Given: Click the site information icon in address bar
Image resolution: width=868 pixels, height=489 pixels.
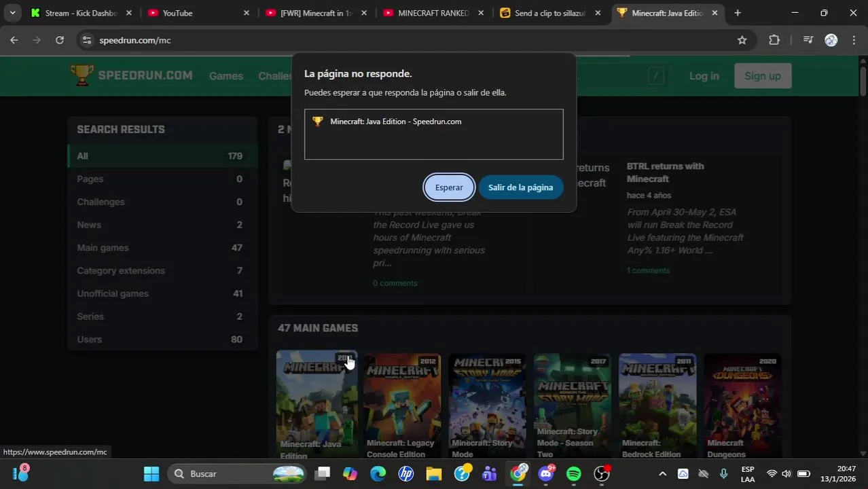Looking at the screenshot, I should pos(86,40).
